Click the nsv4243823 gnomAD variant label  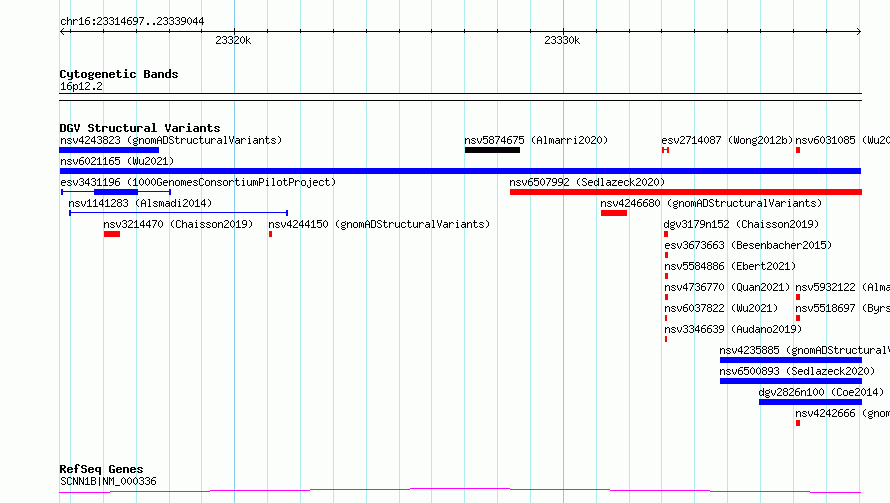pyautogui.click(x=171, y=140)
